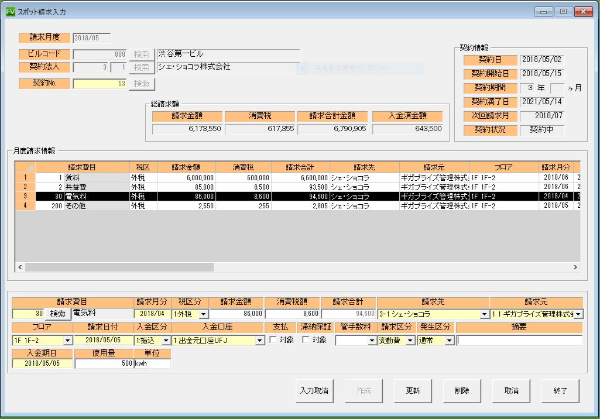Open the フロア dropdown showing 1F 1F-2

tap(68, 340)
